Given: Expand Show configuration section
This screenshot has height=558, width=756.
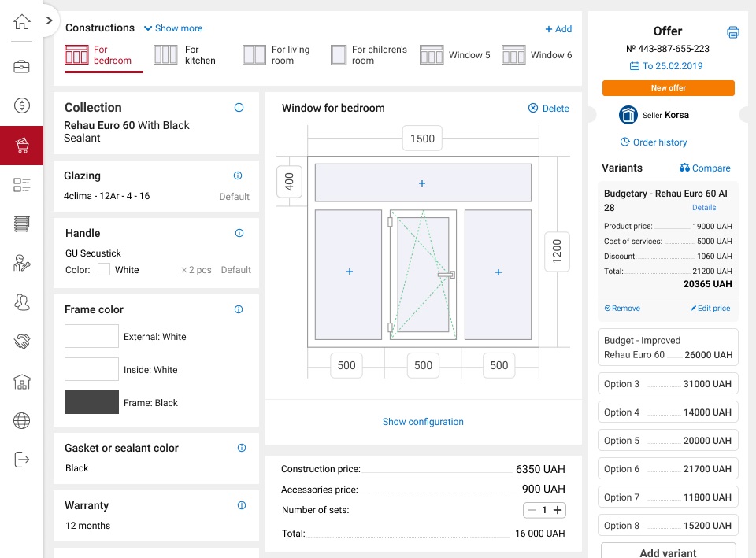Looking at the screenshot, I should click(423, 422).
